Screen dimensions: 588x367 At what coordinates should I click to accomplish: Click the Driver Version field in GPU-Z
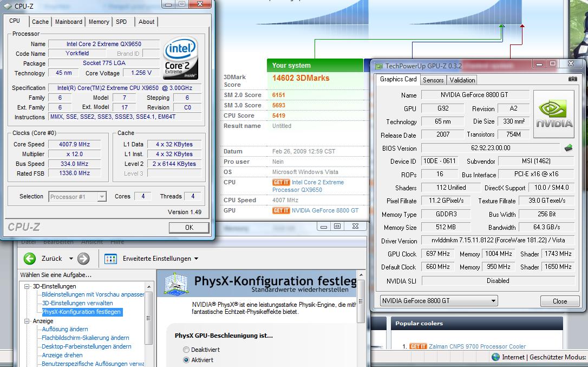[498, 240]
